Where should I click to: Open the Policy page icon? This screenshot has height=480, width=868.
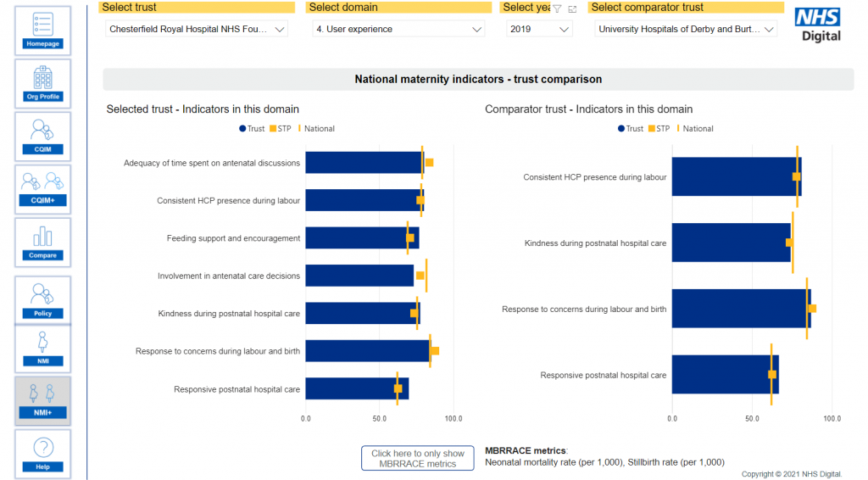[42, 299]
